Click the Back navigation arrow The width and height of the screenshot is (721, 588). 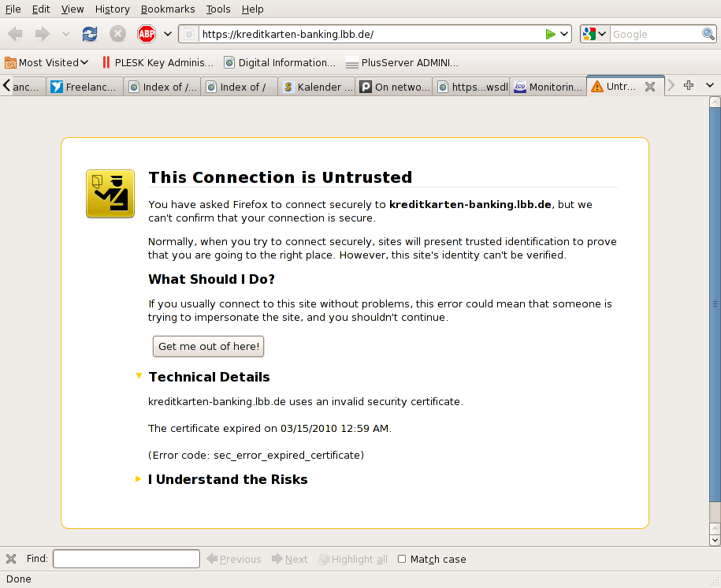click(x=15, y=34)
